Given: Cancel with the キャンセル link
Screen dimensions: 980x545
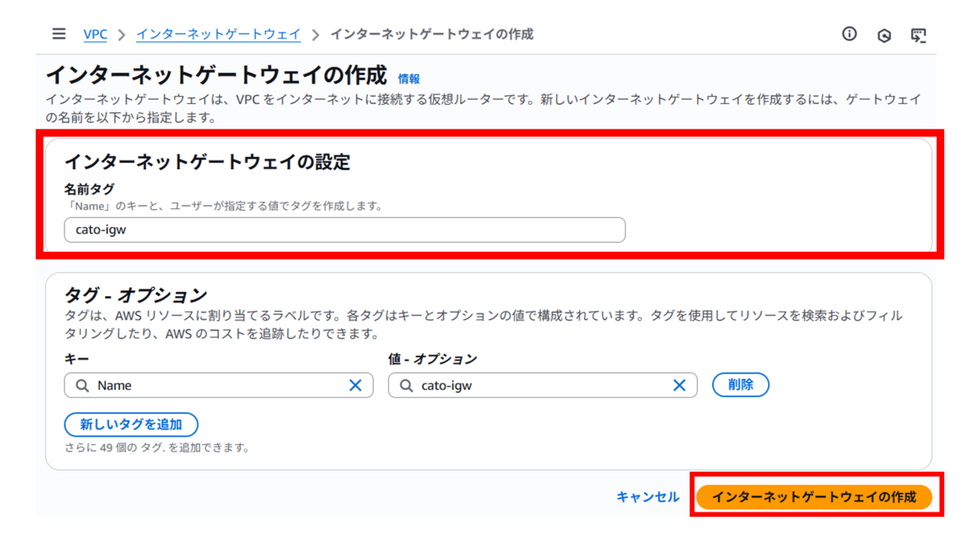Looking at the screenshot, I should tap(648, 497).
